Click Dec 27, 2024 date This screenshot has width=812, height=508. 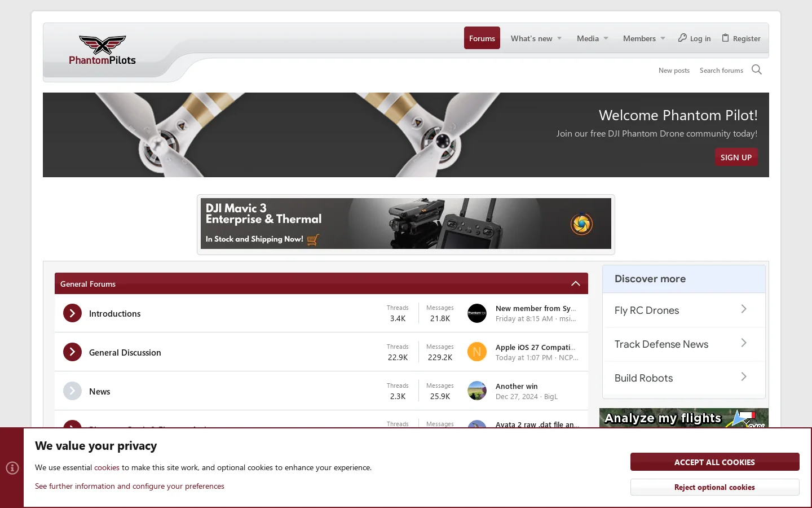click(517, 397)
